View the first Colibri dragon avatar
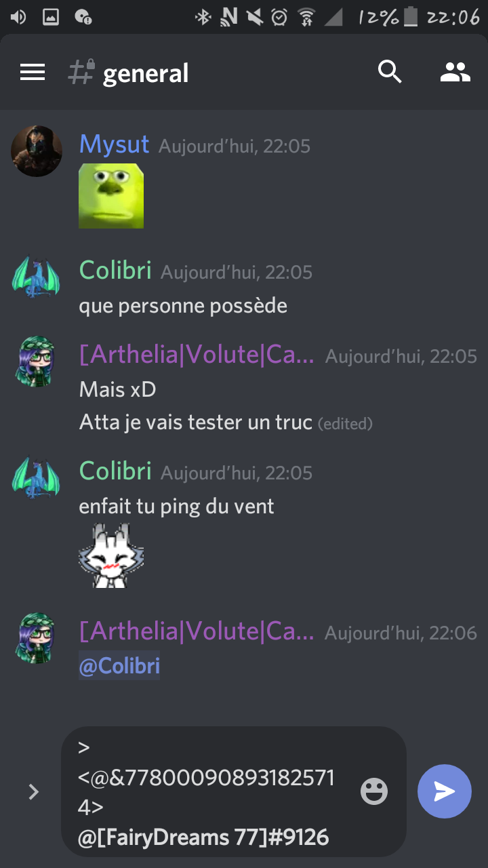 point(37,277)
